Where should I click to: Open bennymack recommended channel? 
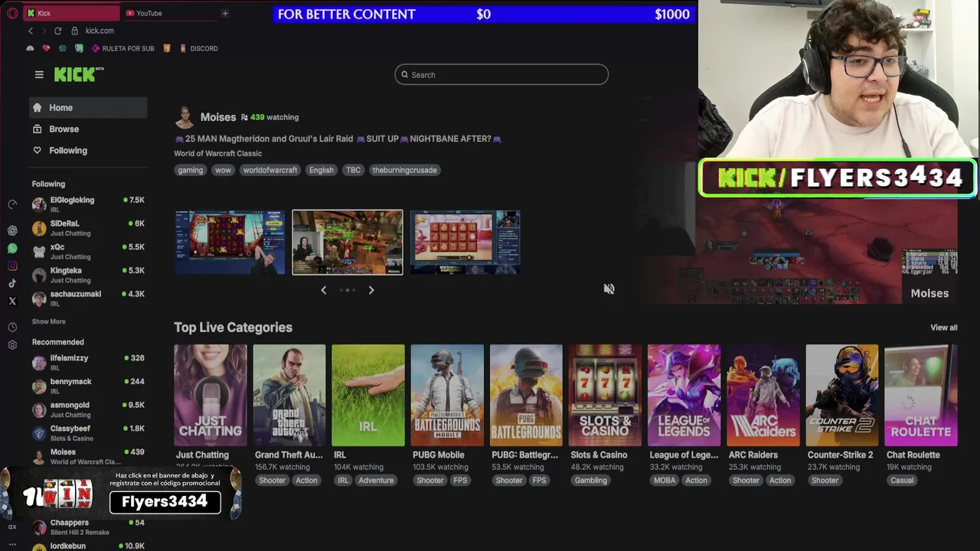88,386
